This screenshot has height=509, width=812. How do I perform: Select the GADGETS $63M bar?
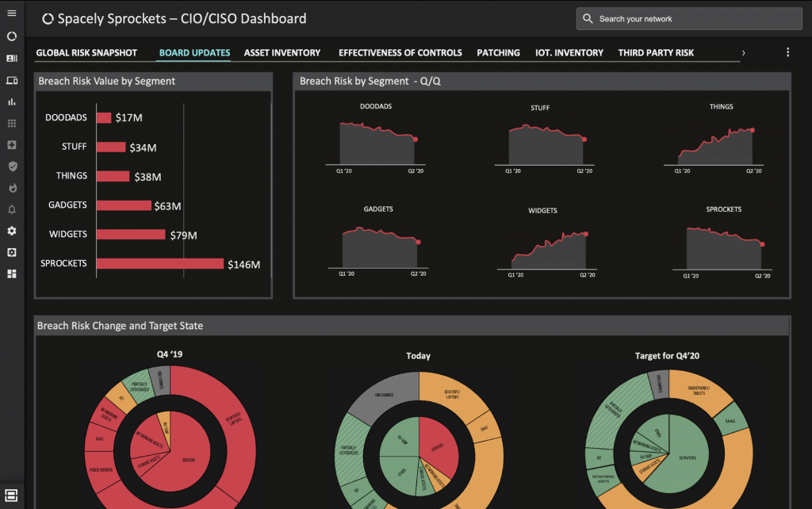click(124, 205)
